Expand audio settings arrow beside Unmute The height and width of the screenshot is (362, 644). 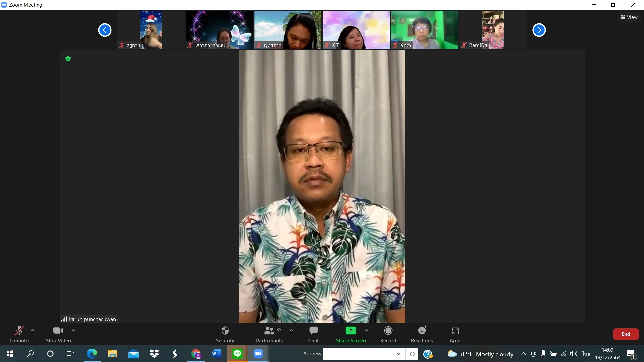pyautogui.click(x=33, y=330)
